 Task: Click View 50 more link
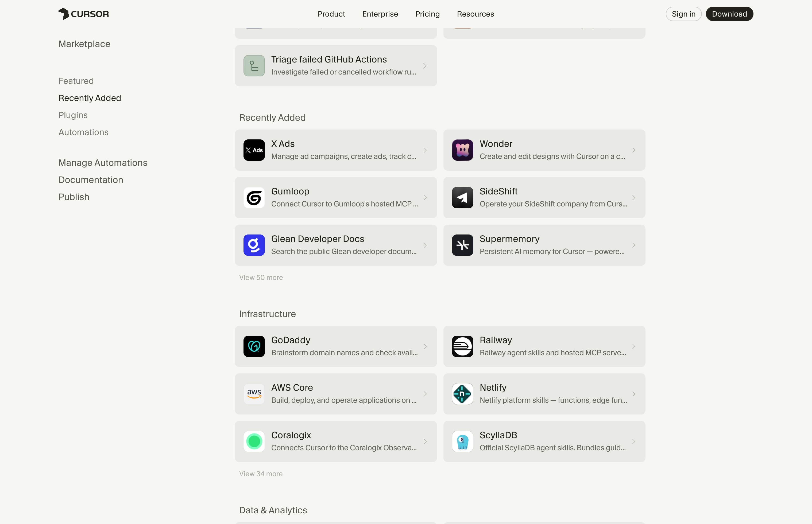[x=261, y=278]
